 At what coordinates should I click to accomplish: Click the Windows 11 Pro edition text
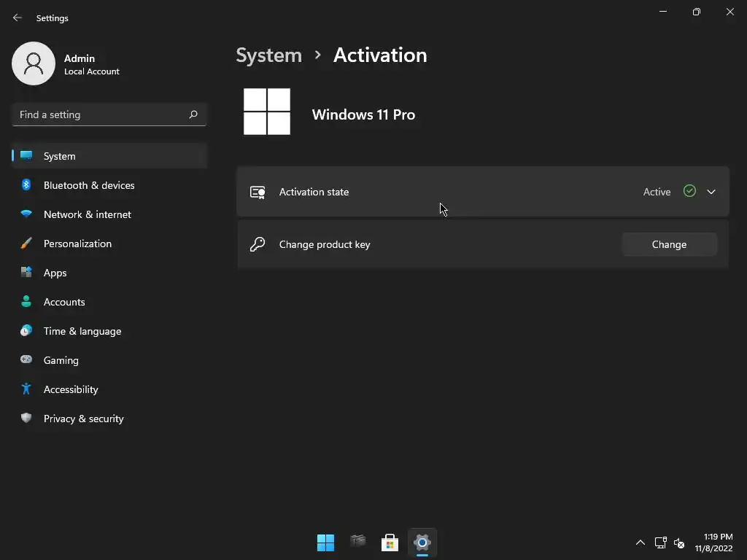pos(363,114)
